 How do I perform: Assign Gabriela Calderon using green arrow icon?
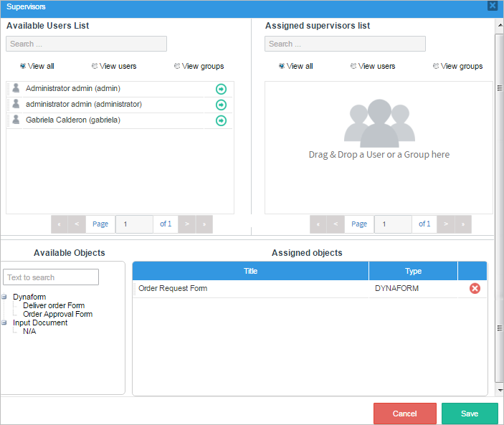221,120
